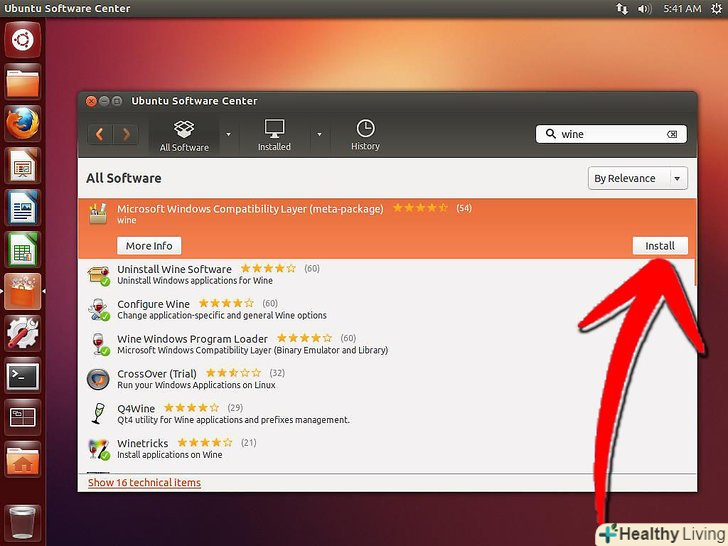Open LibreOffice Writer from launcher
The image size is (728, 546).
22,208
